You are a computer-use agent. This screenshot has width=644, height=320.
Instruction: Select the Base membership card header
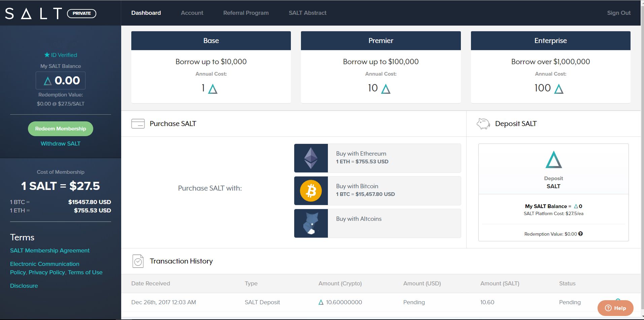click(x=211, y=41)
